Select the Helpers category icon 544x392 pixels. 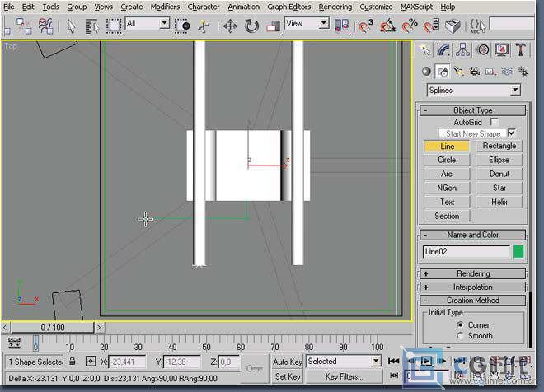tap(490, 72)
